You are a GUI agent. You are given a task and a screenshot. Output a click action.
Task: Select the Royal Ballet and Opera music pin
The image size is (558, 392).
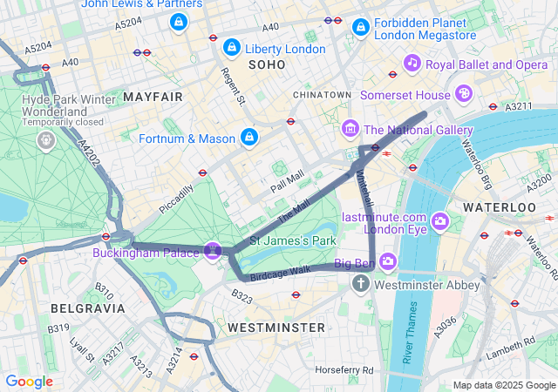412,64
